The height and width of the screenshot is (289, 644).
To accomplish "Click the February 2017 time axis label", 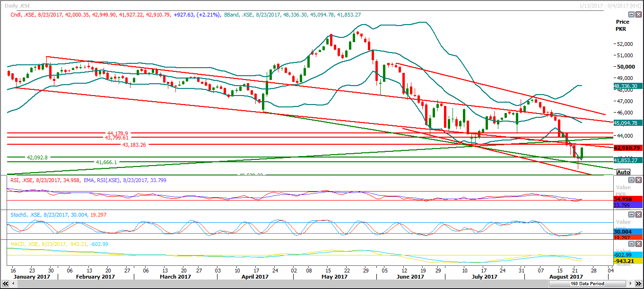I will [96, 277].
